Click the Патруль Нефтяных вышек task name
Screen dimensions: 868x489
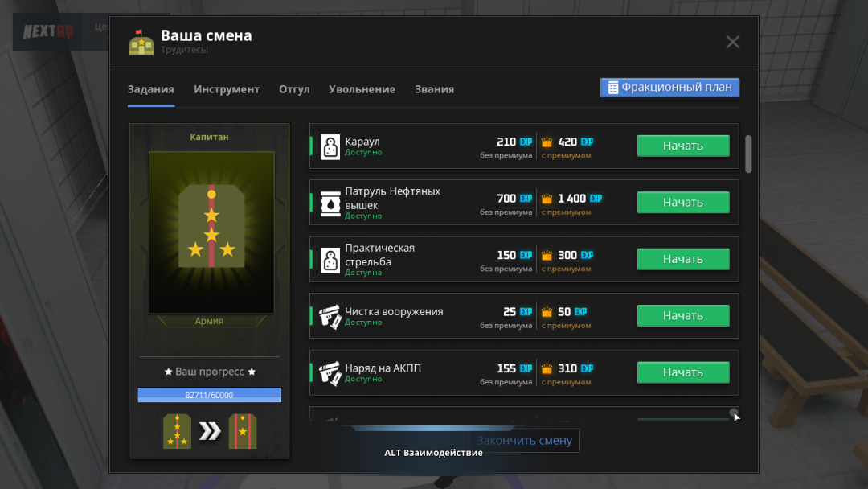tap(392, 198)
